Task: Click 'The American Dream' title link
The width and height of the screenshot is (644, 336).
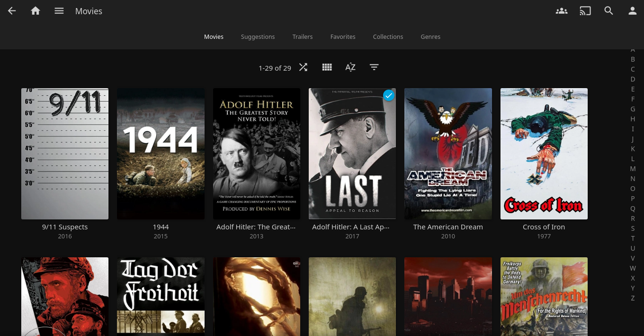Action: tap(448, 227)
